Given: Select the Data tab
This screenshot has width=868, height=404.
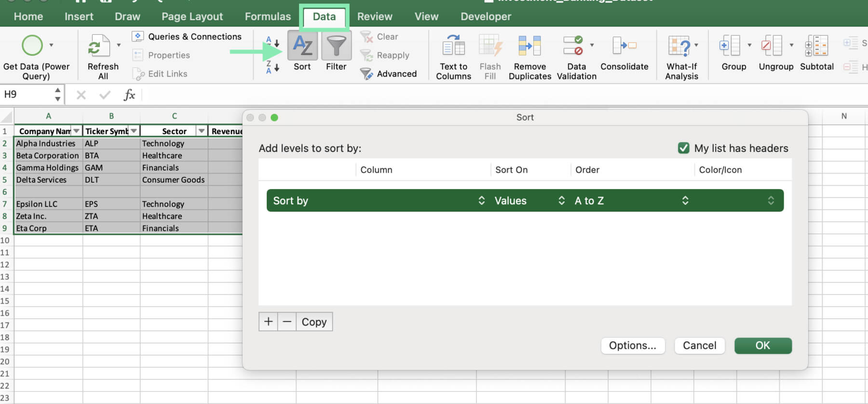Looking at the screenshot, I should pyautogui.click(x=324, y=16).
